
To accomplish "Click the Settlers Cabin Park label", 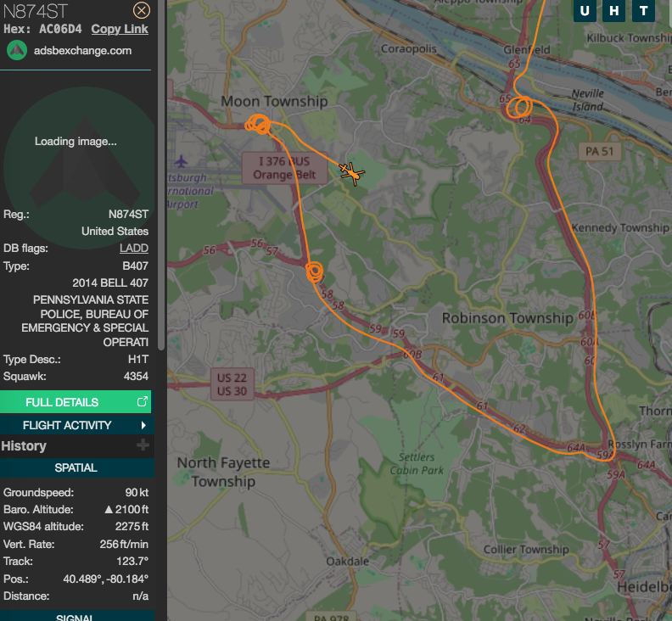I will pos(416,464).
